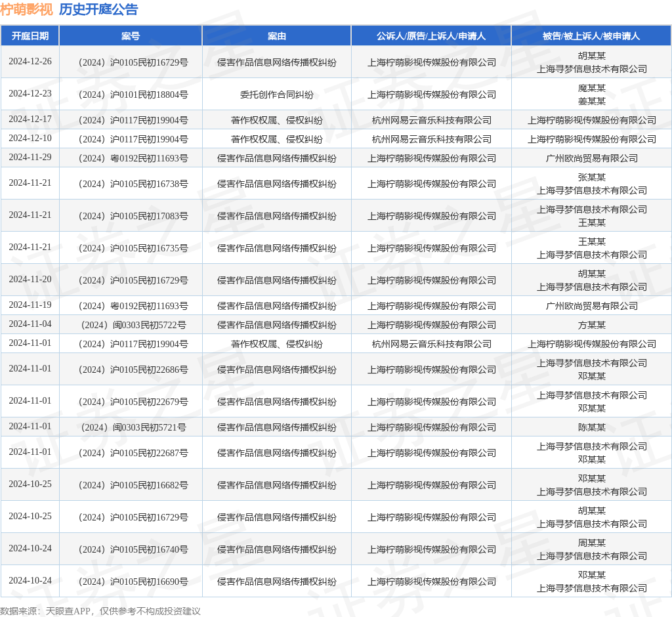Select the 被告/被上诉人/被申请人 column header
672x617 pixels.
click(591, 36)
